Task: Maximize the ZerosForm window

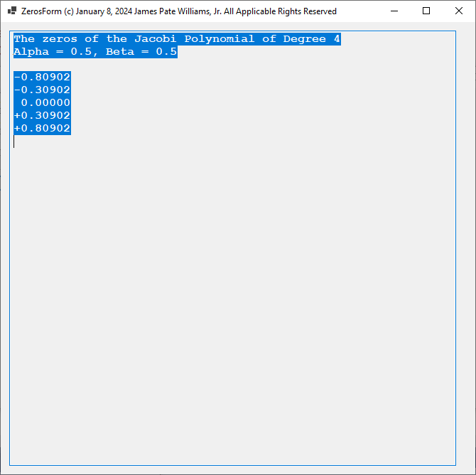Action: pos(426,11)
